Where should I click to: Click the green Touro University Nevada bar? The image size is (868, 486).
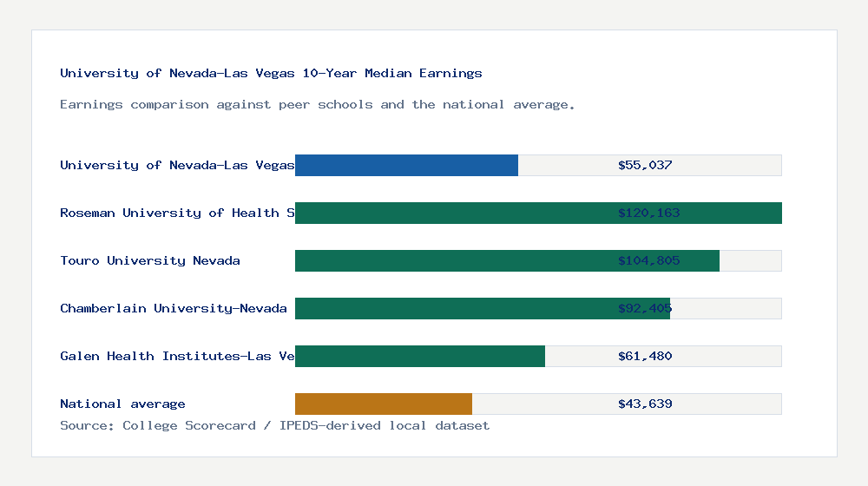(507, 260)
